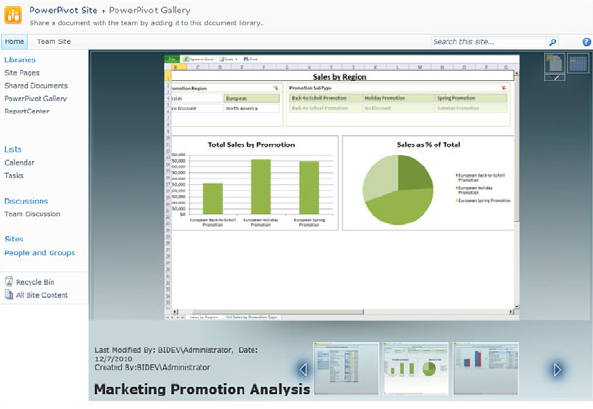Clear filter icon on Promotion Region slicer
The height and width of the screenshot is (409, 593).
tap(276, 88)
